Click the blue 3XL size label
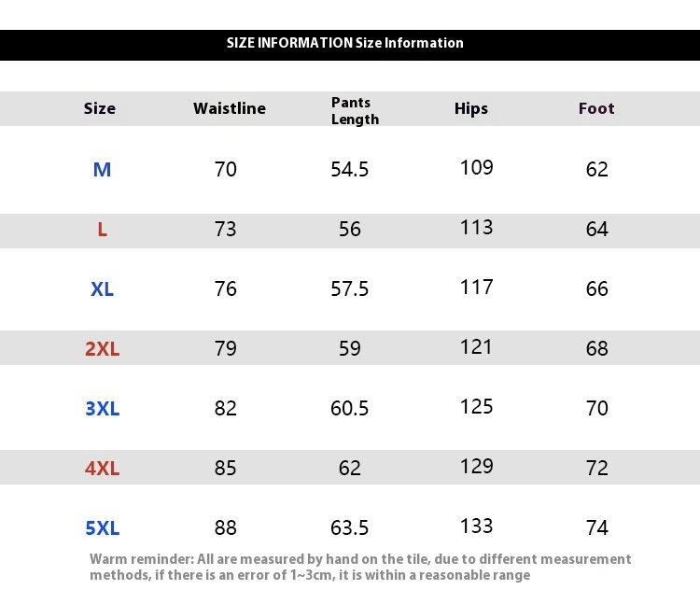The height and width of the screenshot is (604, 700). click(x=102, y=408)
